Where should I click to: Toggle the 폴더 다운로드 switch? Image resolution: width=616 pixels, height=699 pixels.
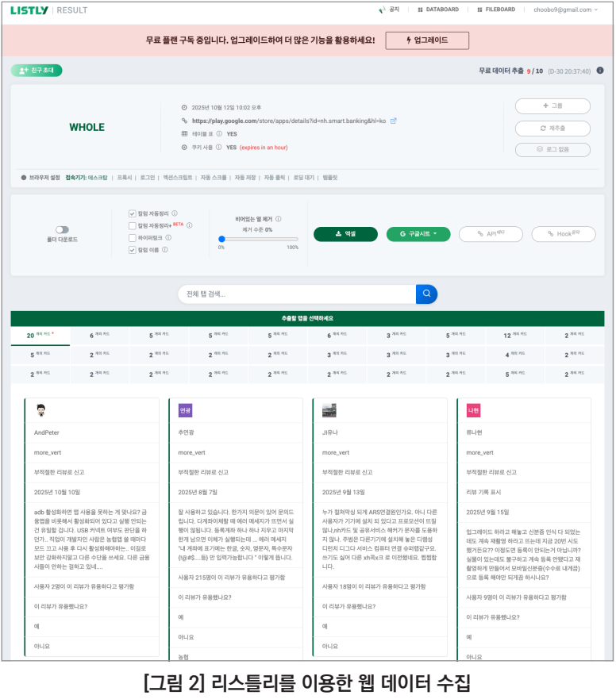62,229
